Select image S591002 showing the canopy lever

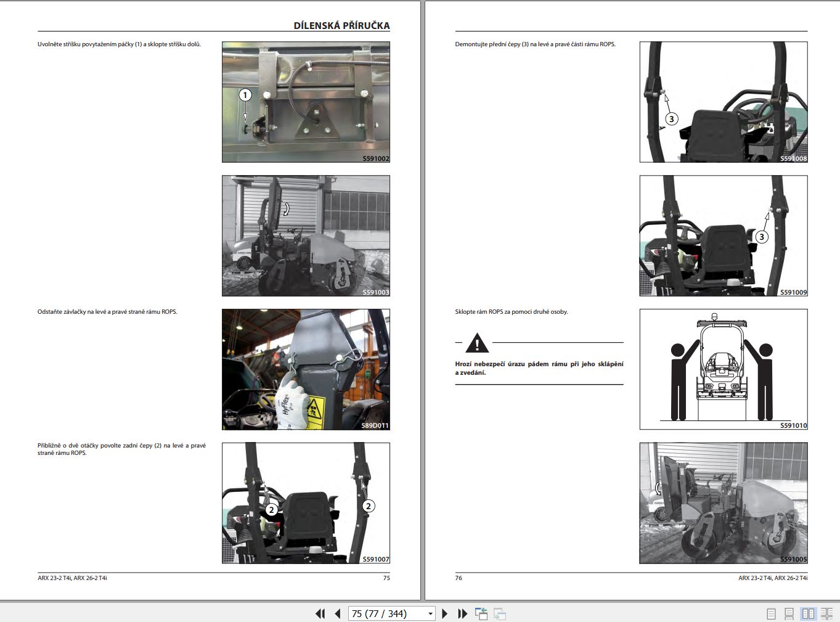pos(305,102)
